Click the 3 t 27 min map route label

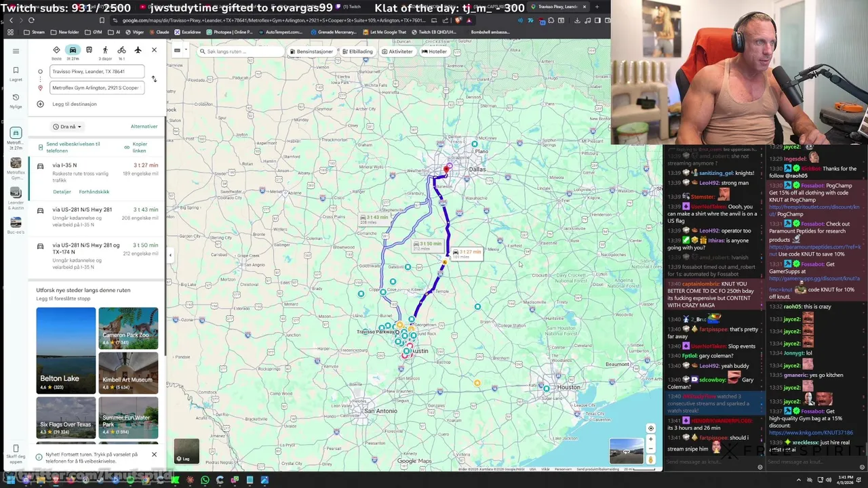pyautogui.click(x=467, y=253)
